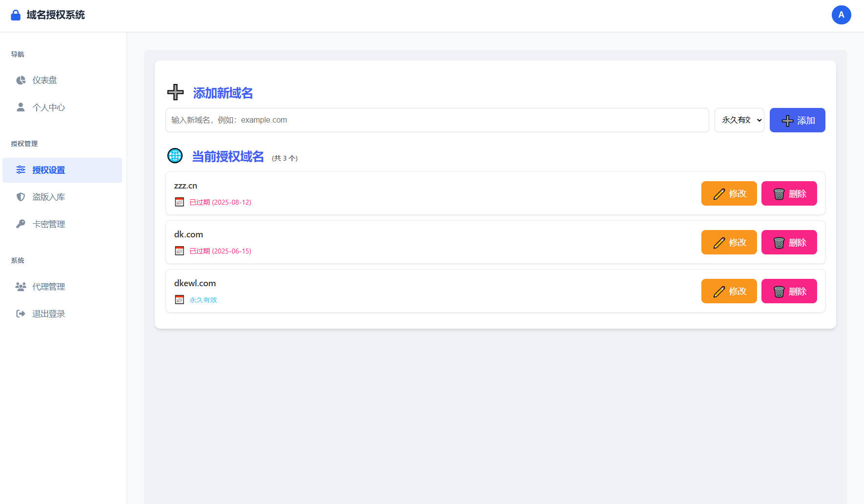Click the calendar icon under zzz.cn
The image size is (864, 504).
[180, 202]
